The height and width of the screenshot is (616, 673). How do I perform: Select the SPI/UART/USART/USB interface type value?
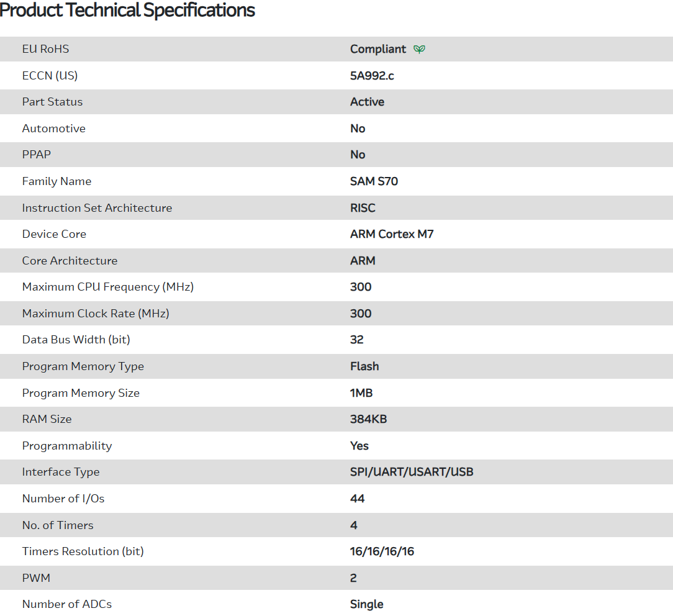(x=412, y=472)
